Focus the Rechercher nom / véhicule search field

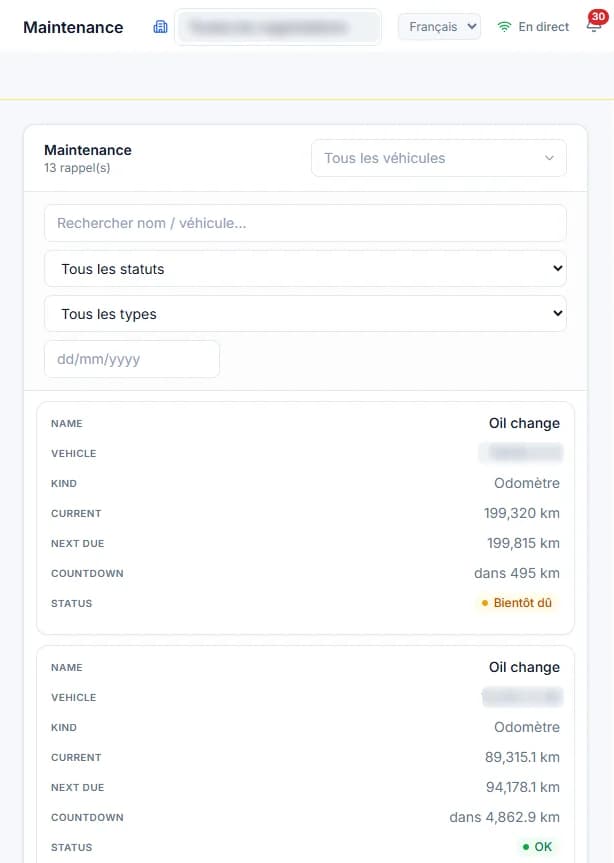point(305,223)
